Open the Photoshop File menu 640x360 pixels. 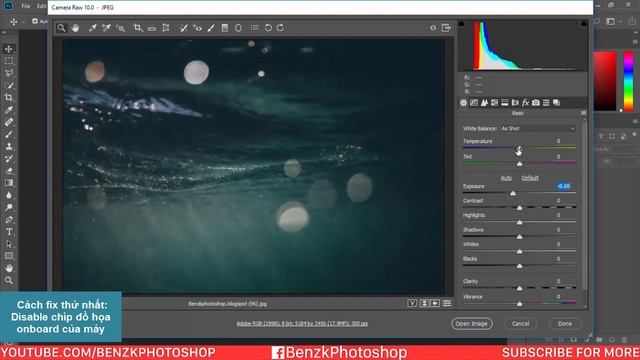[x=26, y=6]
